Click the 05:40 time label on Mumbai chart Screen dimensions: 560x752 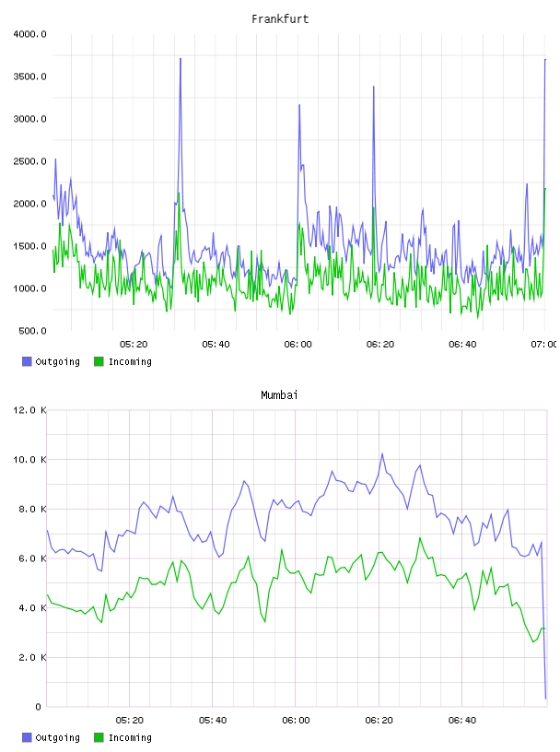(x=213, y=721)
